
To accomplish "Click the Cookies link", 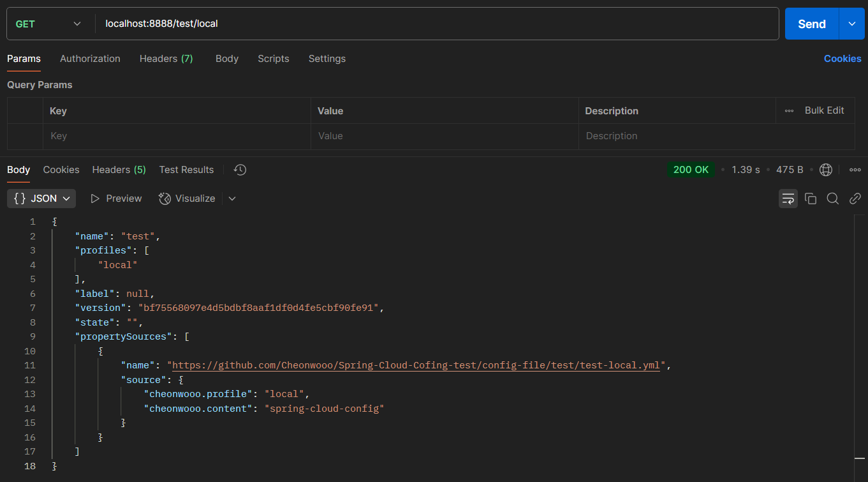I will point(842,59).
